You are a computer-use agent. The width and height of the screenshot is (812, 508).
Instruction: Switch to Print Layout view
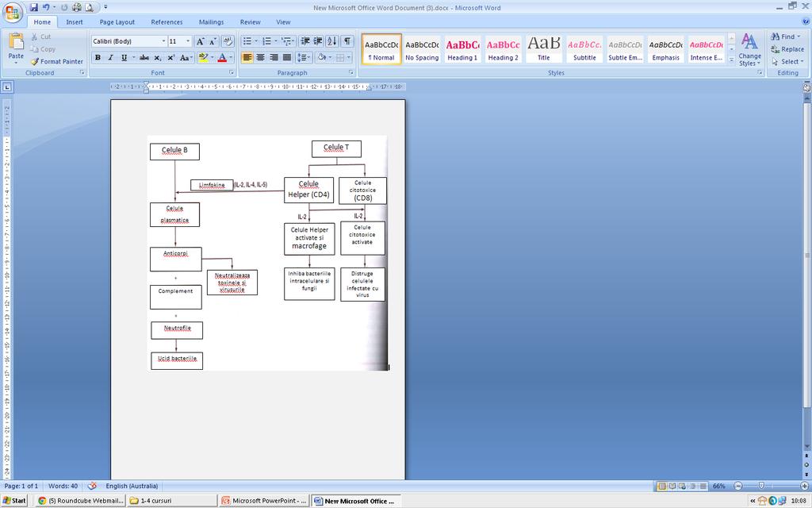tap(661, 487)
